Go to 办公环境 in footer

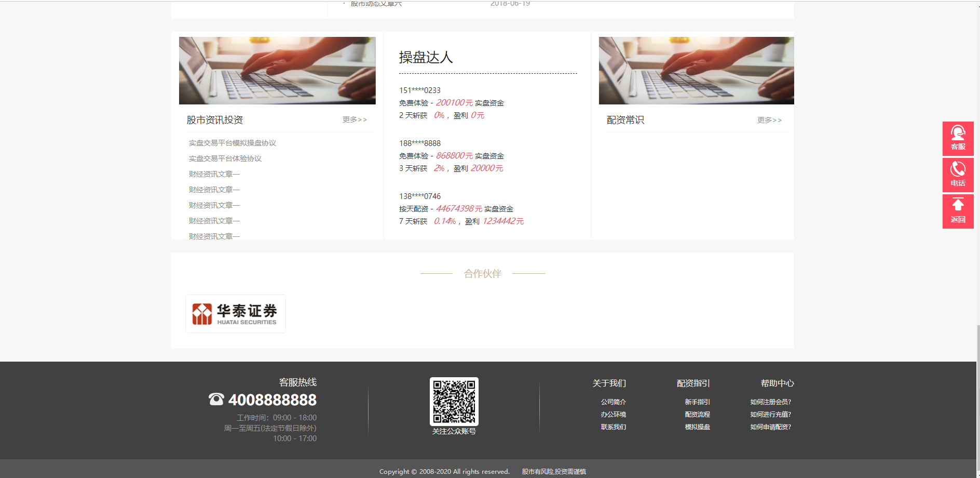613,415
